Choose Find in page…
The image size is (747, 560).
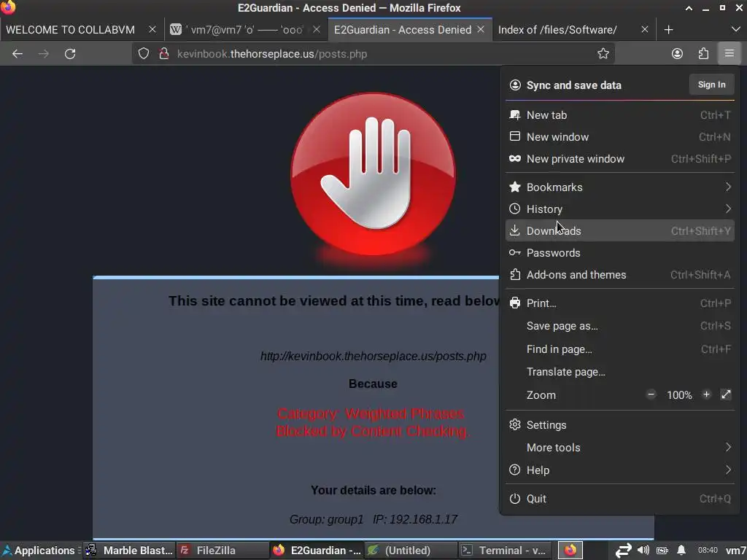point(620,349)
